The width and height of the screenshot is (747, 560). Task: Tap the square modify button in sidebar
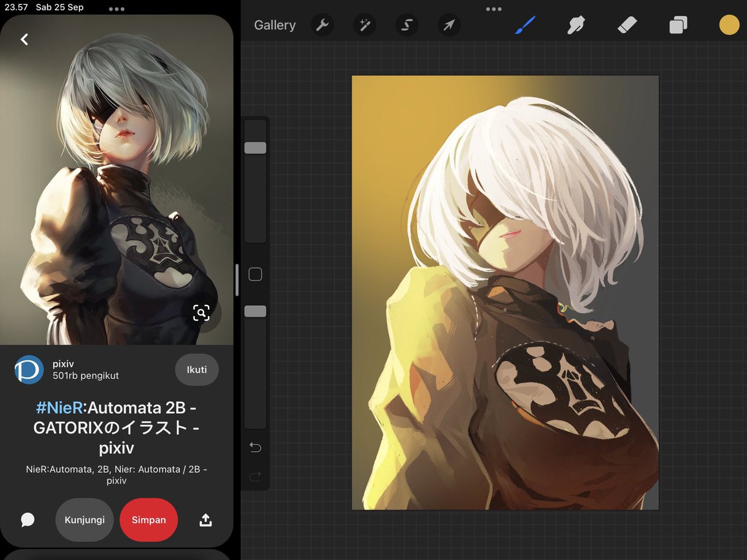point(255,274)
